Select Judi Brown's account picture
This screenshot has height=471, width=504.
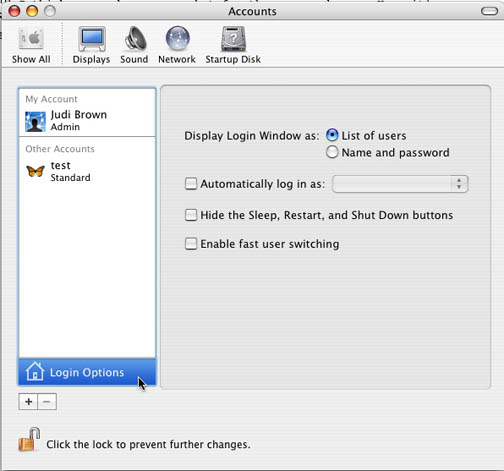[x=35, y=122]
